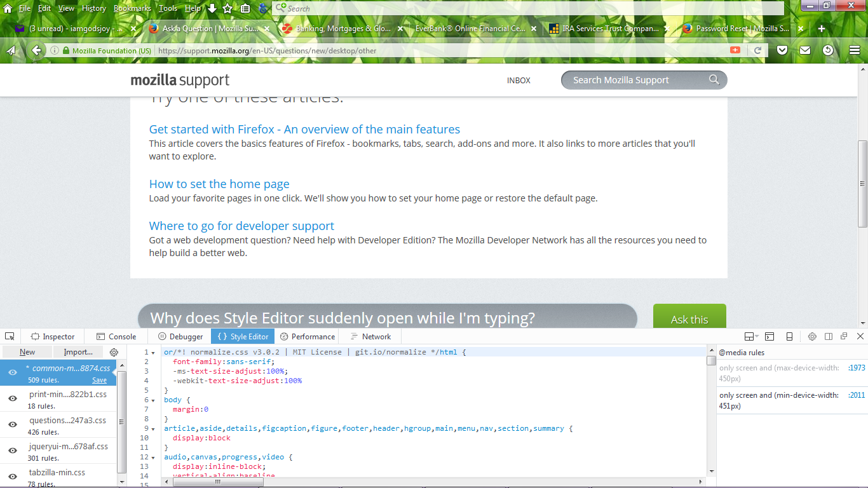
Task: Open the View menu
Action: [x=67, y=8]
